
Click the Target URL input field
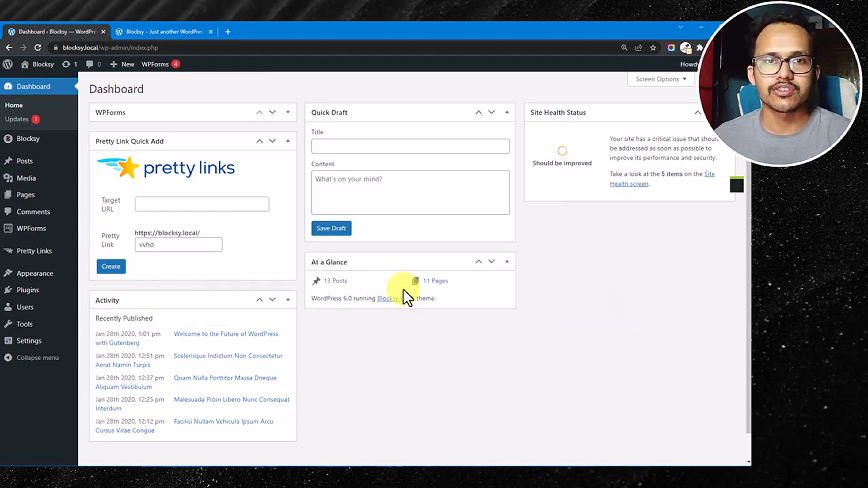point(202,204)
